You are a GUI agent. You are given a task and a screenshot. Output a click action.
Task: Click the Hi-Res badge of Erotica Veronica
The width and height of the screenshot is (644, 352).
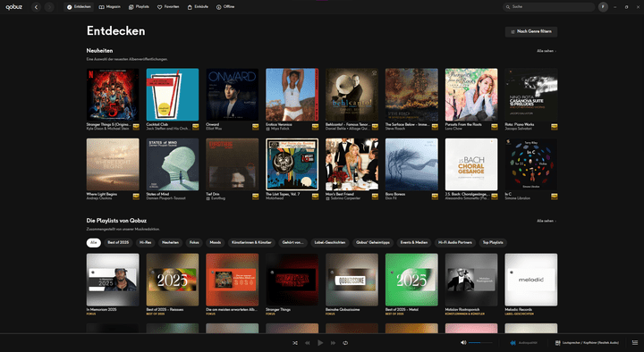click(315, 127)
